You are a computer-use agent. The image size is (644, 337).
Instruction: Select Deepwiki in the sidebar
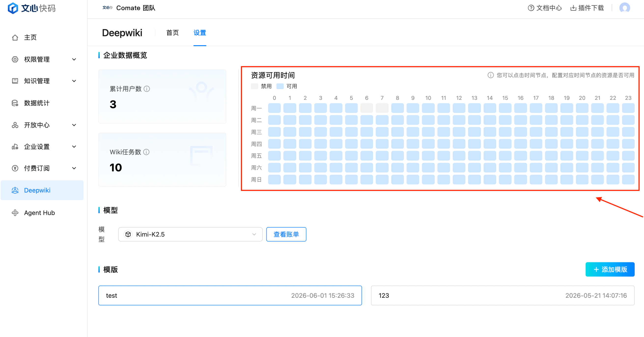pyautogui.click(x=42, y=191)
